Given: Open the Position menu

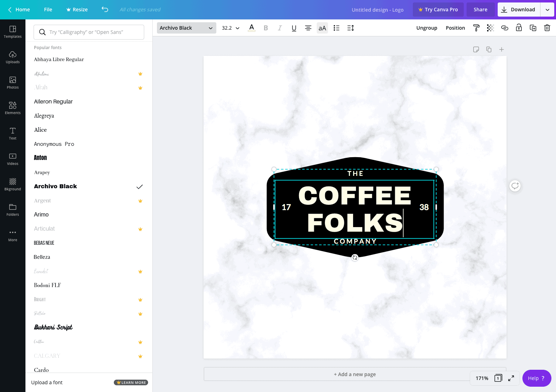Looking at the screenshot, I should click(455, 28).
